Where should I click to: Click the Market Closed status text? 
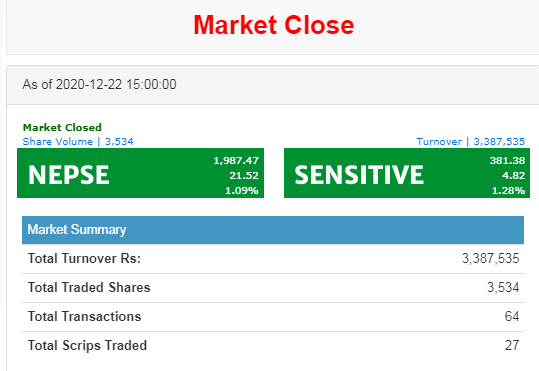(x=62, y=128)
